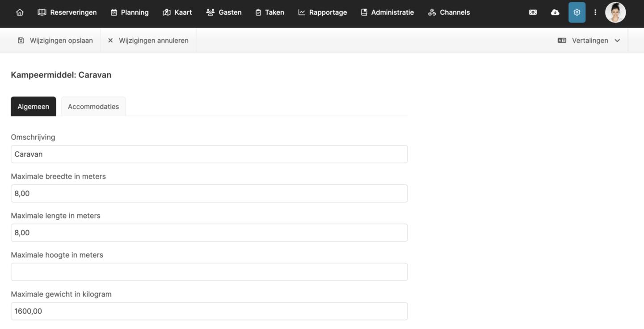Click the empty Maximale hoogte input field
Image resolution: width=644 pixels, height=329 pixels.
pyautogui.click(x=209, y=272)
